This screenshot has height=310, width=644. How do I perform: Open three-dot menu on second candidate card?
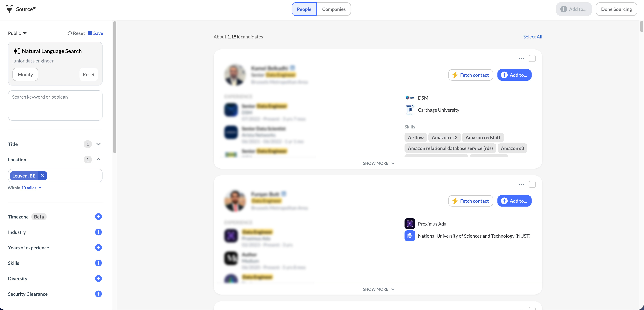(x=521, y=184)
